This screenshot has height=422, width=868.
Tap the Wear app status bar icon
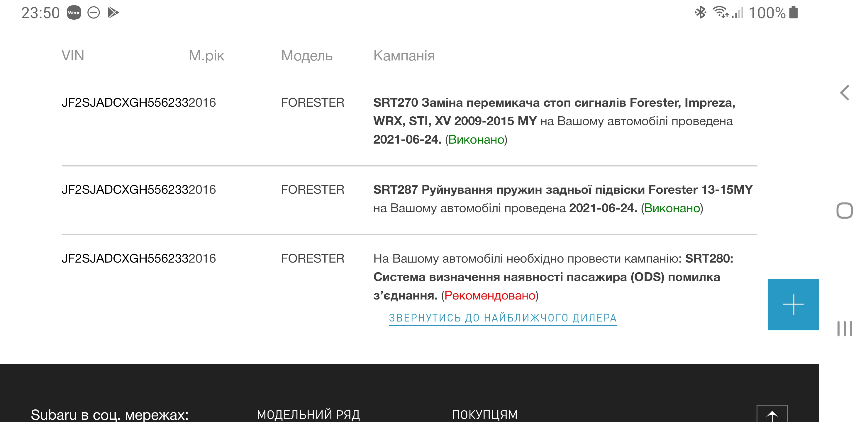[x=74, y=13]
